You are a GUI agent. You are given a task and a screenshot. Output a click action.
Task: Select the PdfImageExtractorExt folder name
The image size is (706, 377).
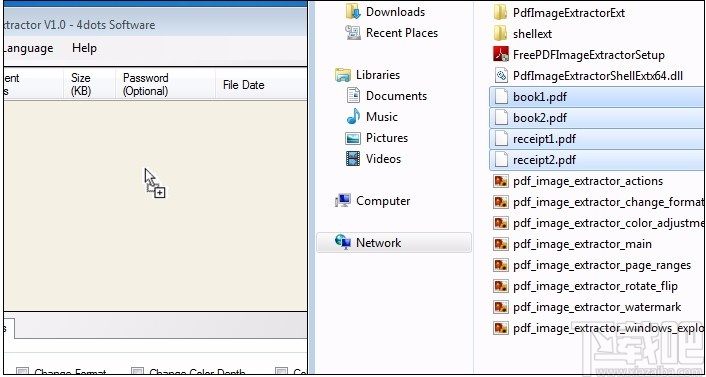coord(569,13)
